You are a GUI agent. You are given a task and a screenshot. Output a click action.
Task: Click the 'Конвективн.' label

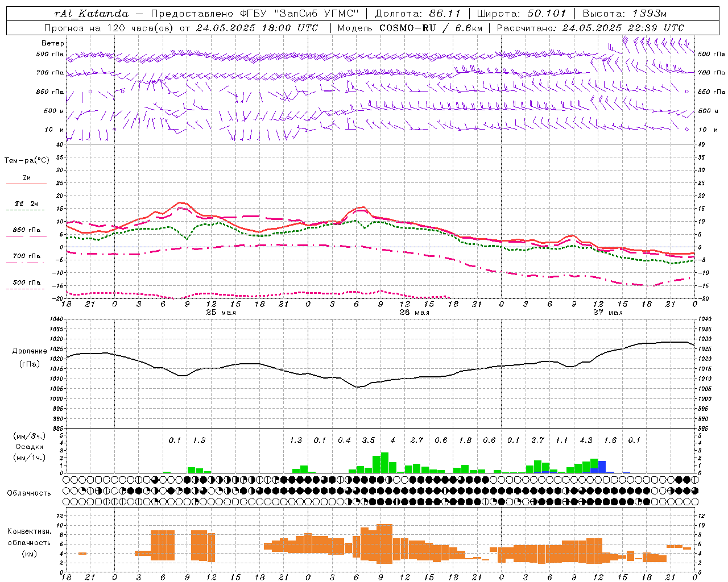click(29, 531)
